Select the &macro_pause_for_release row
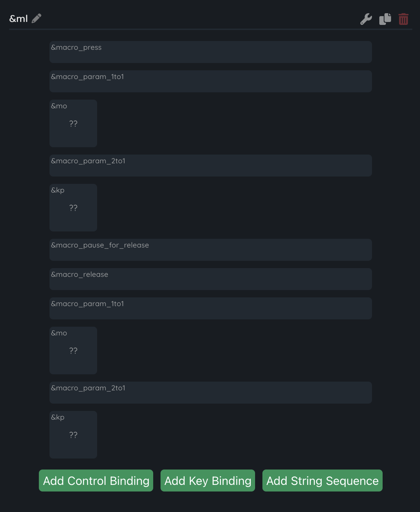Viewport: 420px width, 512px height. 211,250
